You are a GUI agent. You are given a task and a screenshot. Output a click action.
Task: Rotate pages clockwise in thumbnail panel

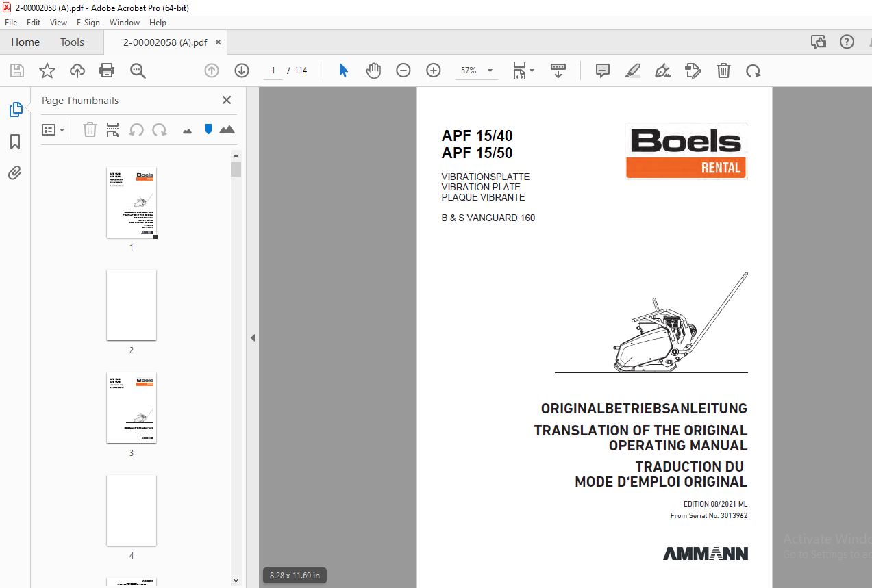click(160, 129)
